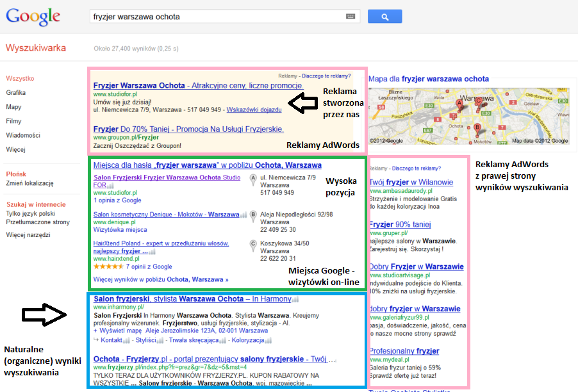
Task: Click 1 opinia z Google link
Action: coord(117,200)
